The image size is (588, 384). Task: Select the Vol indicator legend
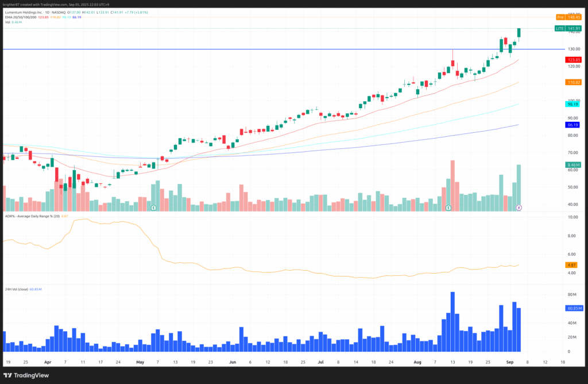pyautogui.click(x=7, y=22)
